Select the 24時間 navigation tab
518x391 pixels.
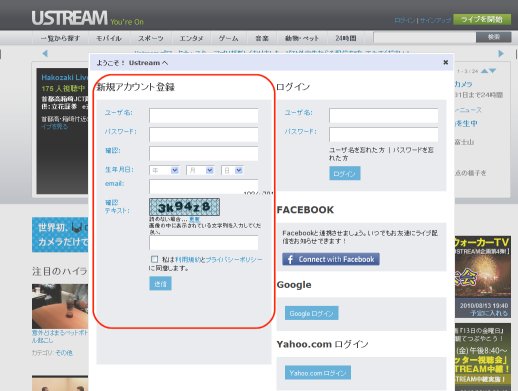coord(346,38)
